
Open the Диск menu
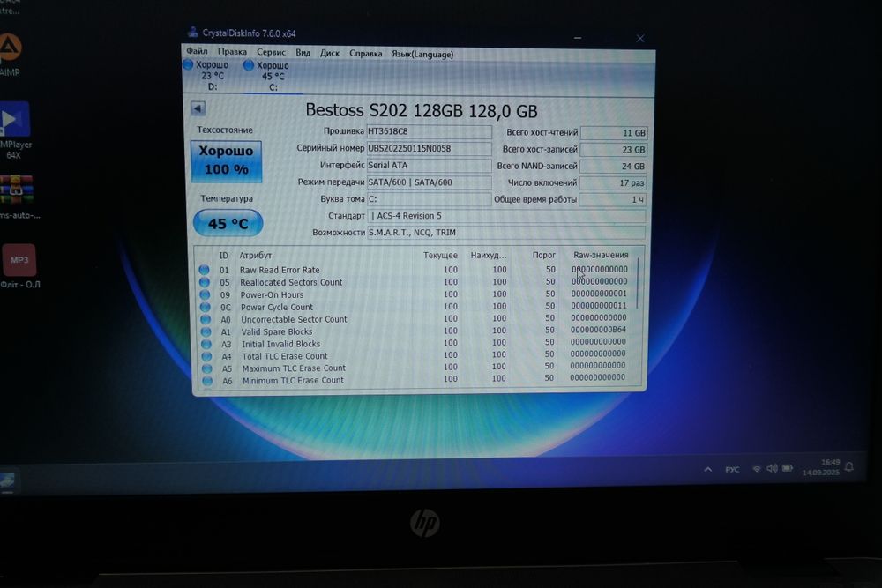point(330,53)
